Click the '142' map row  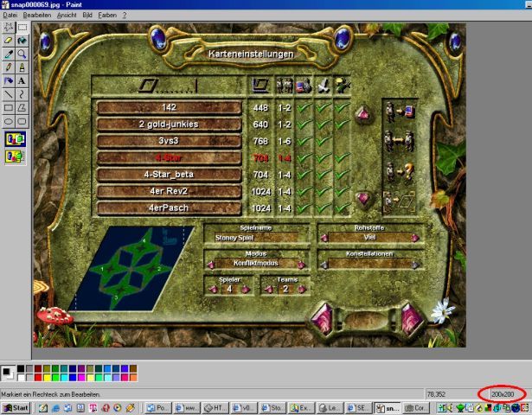169,108
